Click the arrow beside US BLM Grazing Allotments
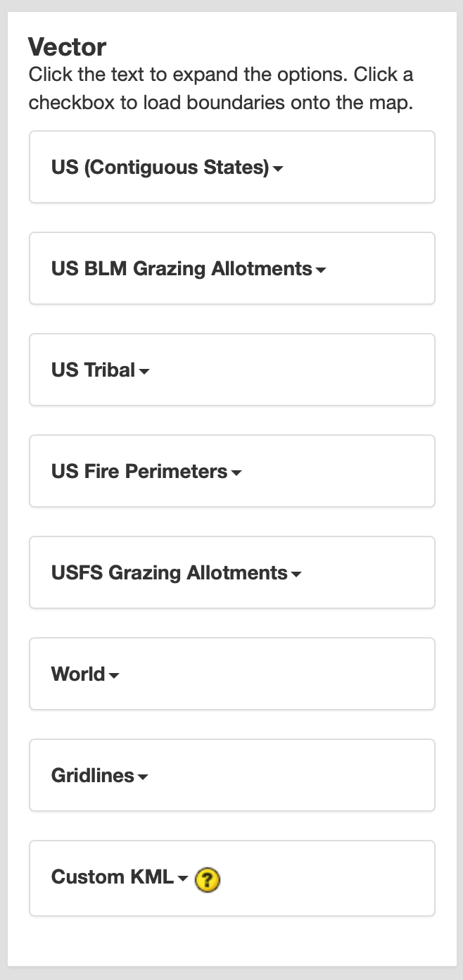Image resolution: width=463 pixels, height=980 pixels. [x=321, y=270]
